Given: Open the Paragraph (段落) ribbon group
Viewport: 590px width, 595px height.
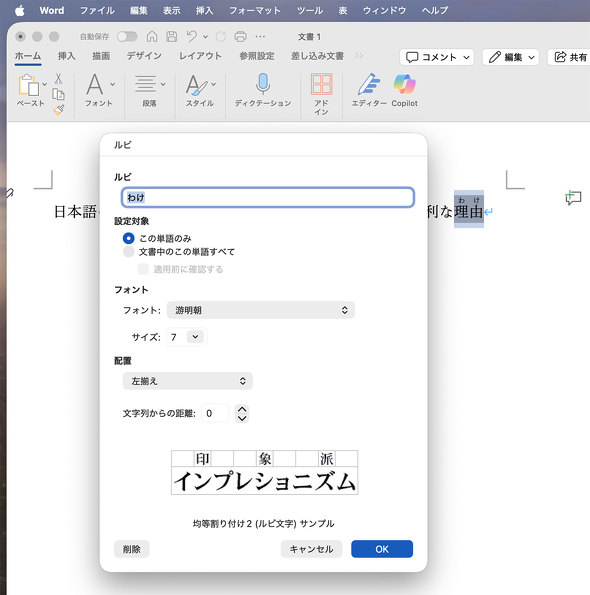Looking at the screenshot, I should coord(149,90).
